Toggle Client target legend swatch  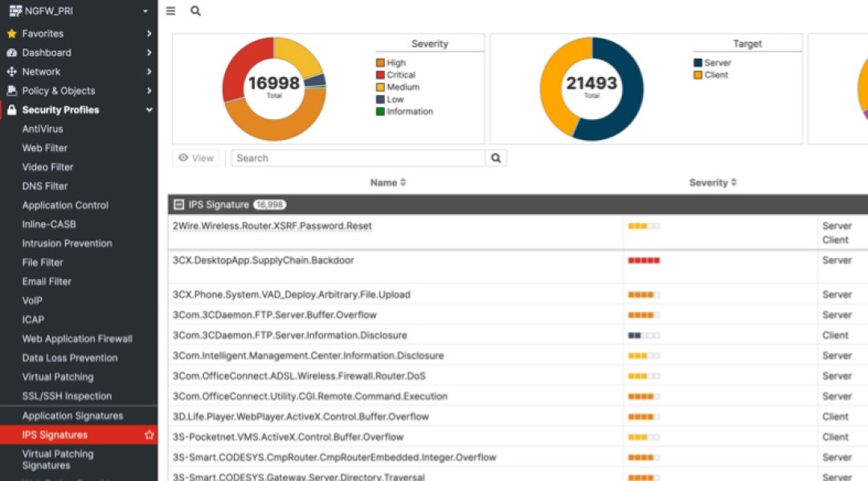(x=698, y=75)
